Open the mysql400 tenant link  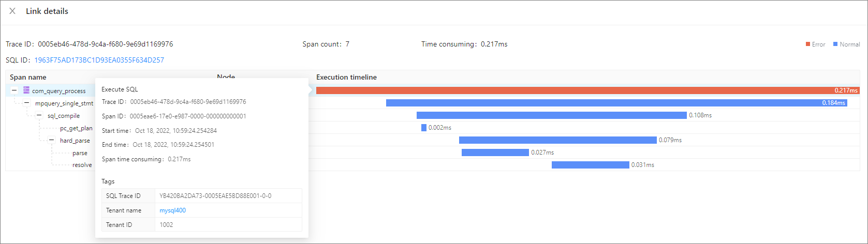click(172, 210)
